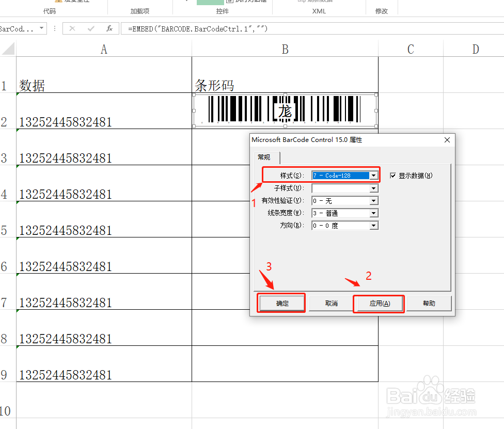Click cell A4 with 13252445832481
The image size is (504, 429).
tap(104, 183)
